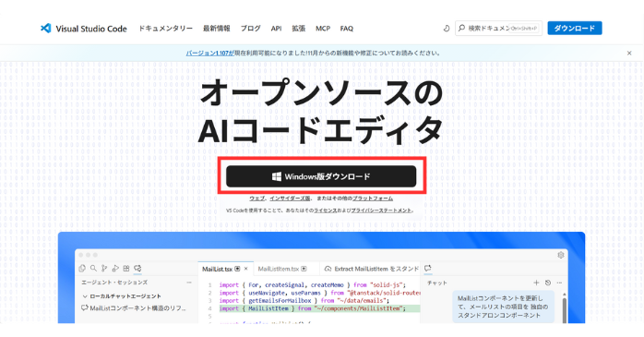Open the 最新情報 menu item
The width and height of the screenshot is (644, 337).
(217, 29)
